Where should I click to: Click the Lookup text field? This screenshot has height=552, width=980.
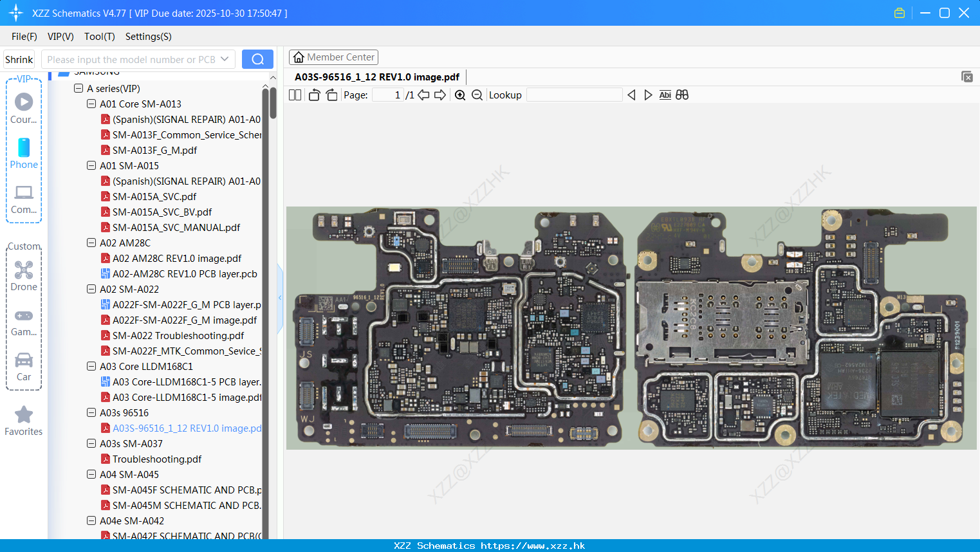[574, 95]
